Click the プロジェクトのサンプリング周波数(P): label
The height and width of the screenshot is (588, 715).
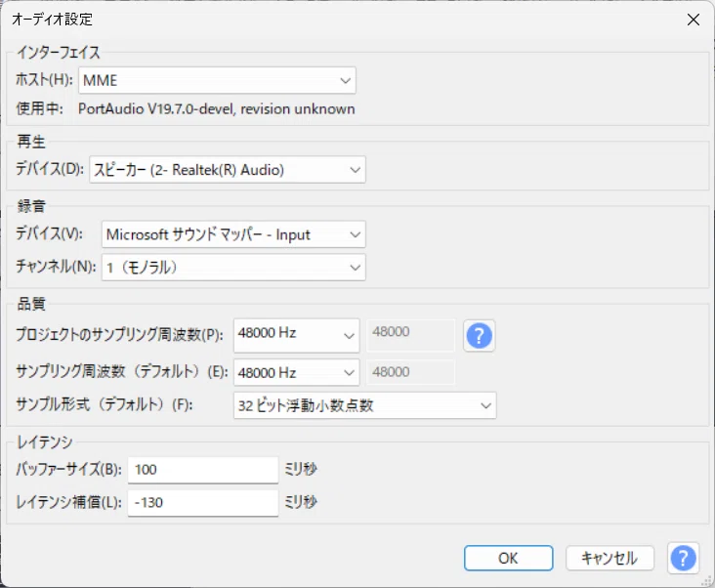pos(119,335)
